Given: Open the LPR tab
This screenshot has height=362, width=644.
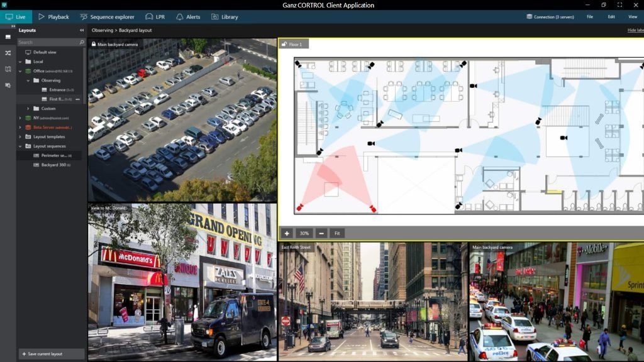Looking at the screenshot, I should pyautogui.click(x=155, y=17).
